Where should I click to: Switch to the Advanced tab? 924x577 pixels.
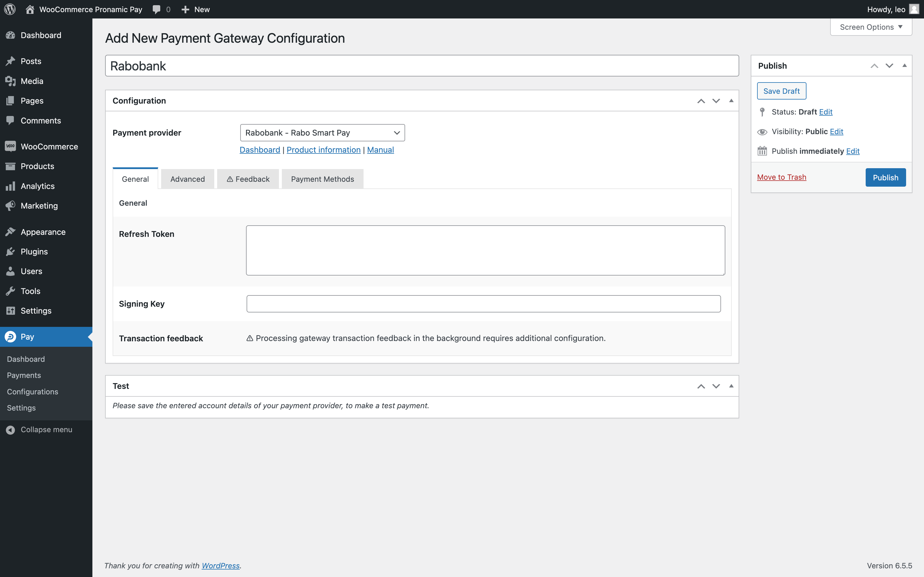187,178
